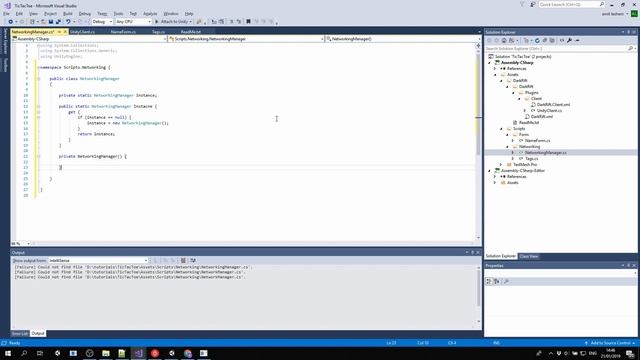
Task: Open Task View from the taskbar
Action: coord(40,353)
